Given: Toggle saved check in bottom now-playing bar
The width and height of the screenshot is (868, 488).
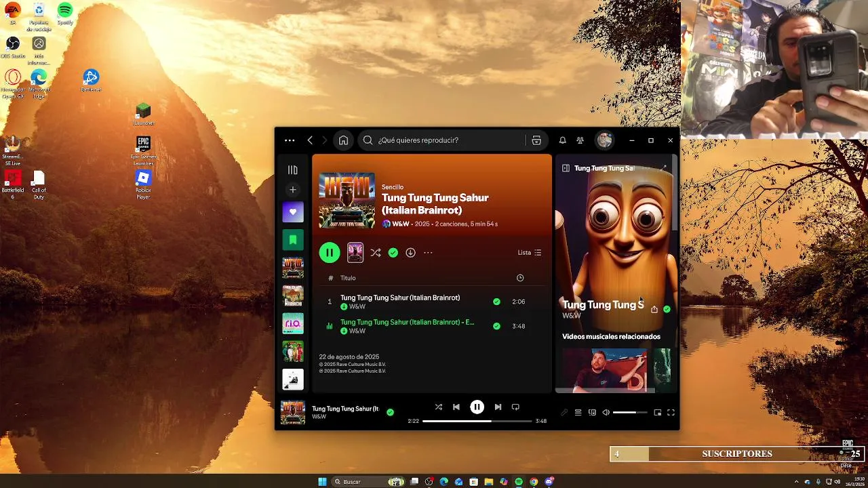Looking at the screenshot, I should point(390,412).
